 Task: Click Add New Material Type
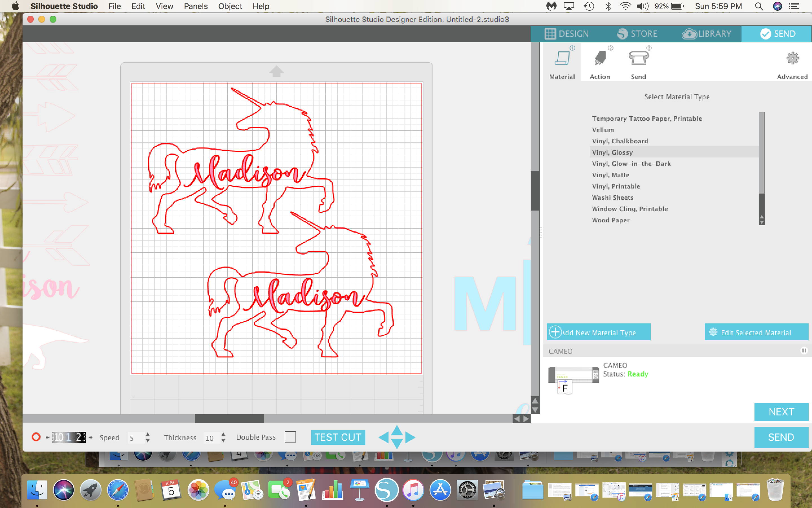[599, 332]
